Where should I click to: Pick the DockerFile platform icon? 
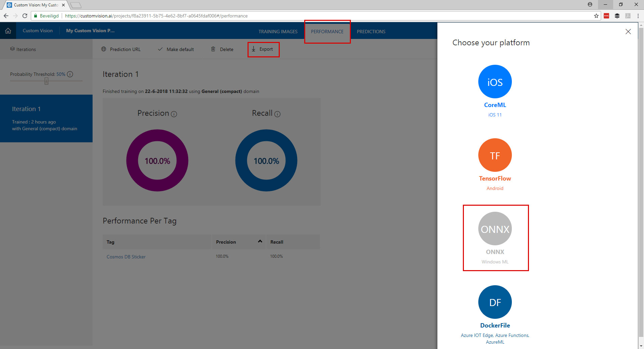(x=495, y=302)
